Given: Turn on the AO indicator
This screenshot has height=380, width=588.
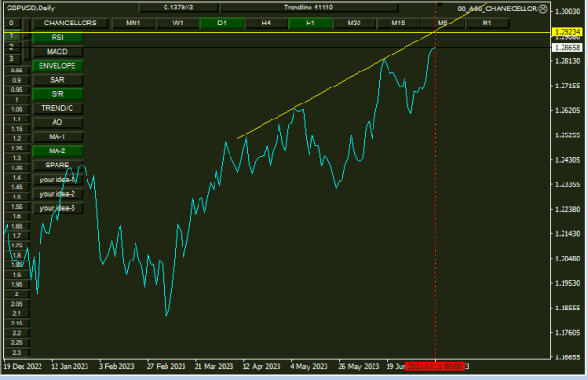Looking at the screenshot, I should (57, 122).
